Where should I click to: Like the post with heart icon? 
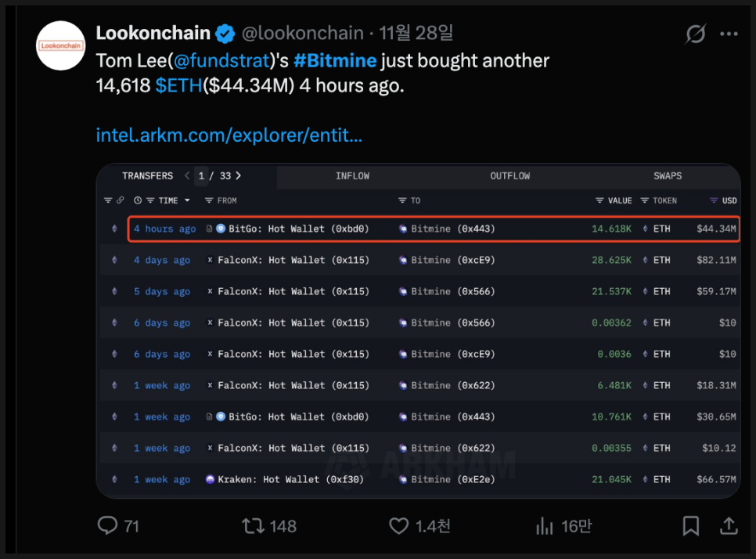(399, 525)
